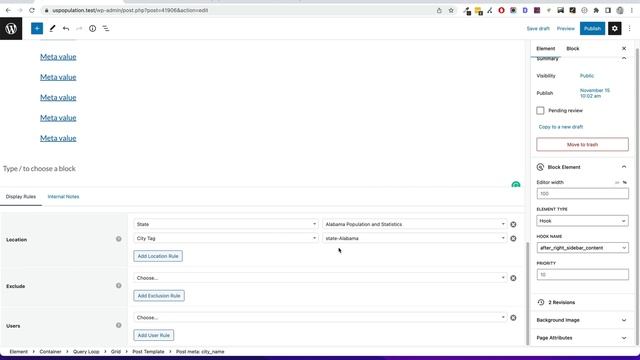The width and height of the screenshot is (640, 360).
Task: Open the 2 Revisions history icon
Action: (x=541, y=302)
